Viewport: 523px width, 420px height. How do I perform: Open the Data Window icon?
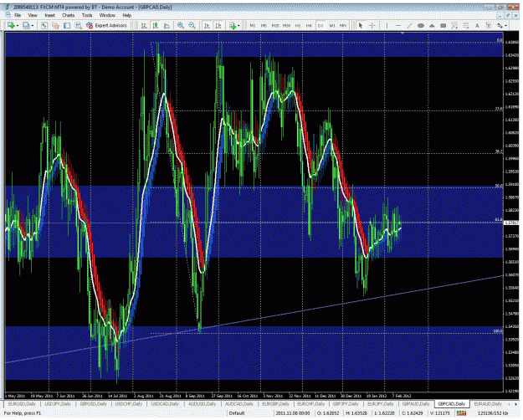coord(55,25)
